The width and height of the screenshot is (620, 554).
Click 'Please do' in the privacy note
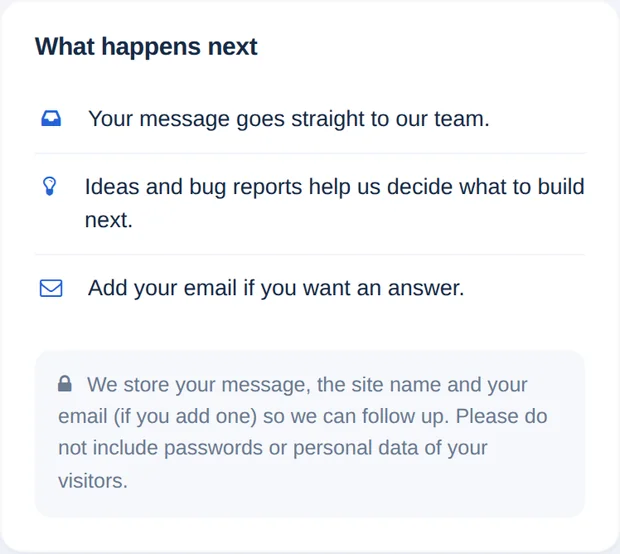[x=501, y=416]
